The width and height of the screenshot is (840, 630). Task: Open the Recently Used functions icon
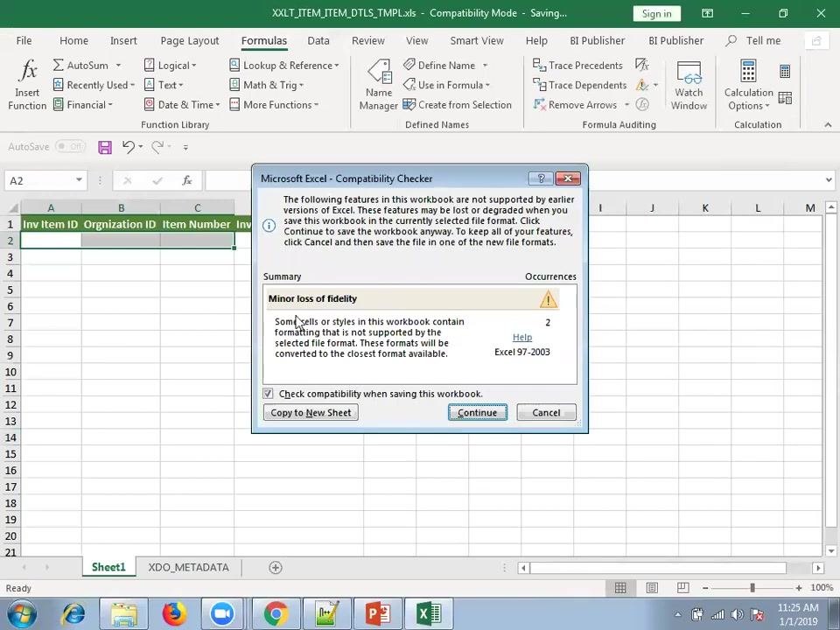[59, 85]
